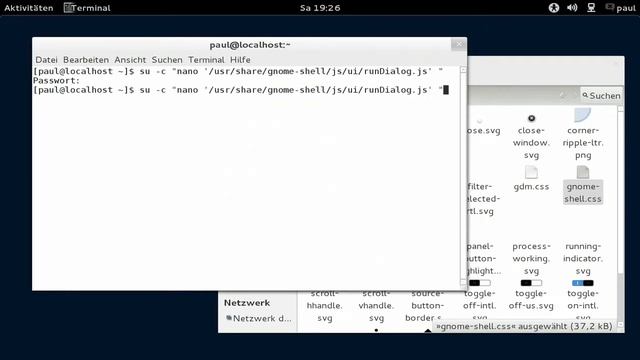
Task: Click the Suchen button in file manager
Action: [601, 96]
